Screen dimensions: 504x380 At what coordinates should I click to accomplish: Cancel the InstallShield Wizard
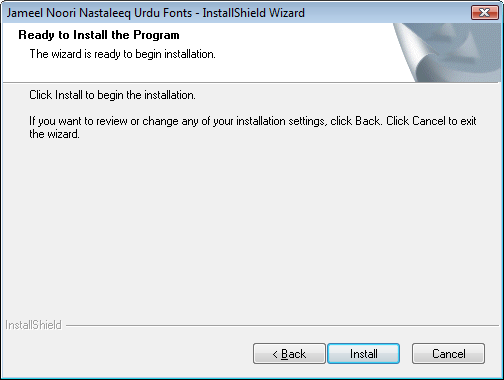448,354
